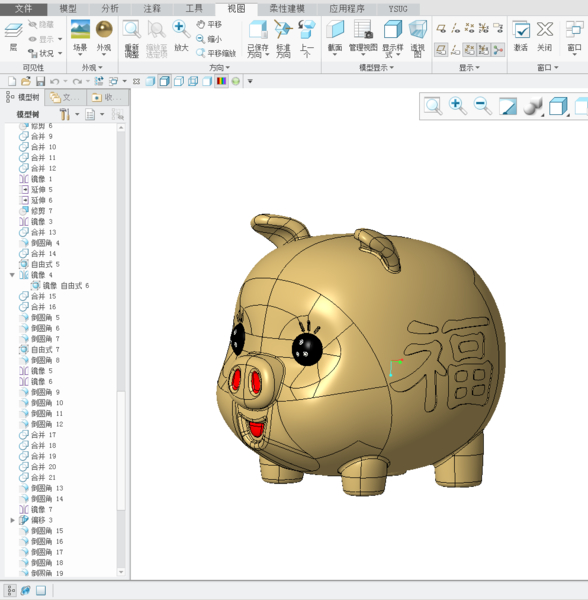Click 重新调整 (Refit) in the ribbon
This screenshot has width=588, height=600.
point(132,39)
